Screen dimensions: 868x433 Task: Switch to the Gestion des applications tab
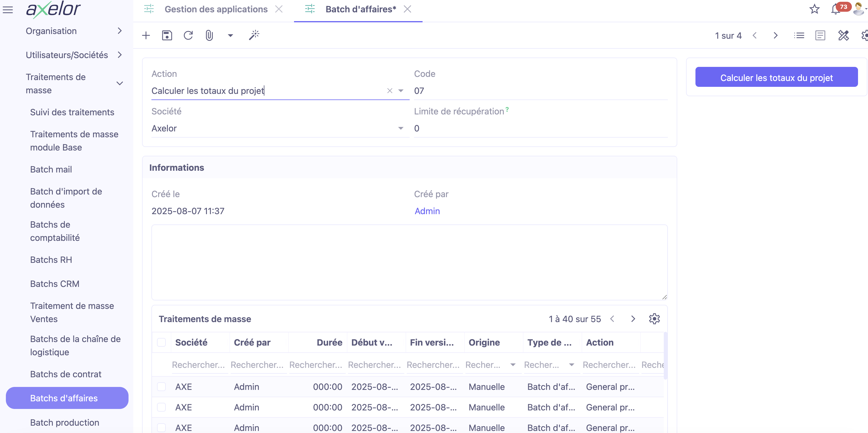216,9
